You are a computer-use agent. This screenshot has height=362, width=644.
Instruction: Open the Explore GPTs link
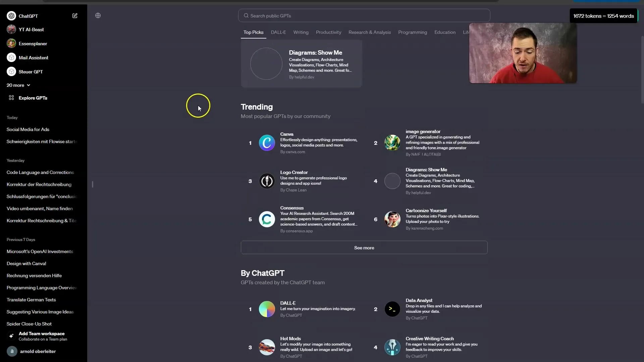point(33,98)
